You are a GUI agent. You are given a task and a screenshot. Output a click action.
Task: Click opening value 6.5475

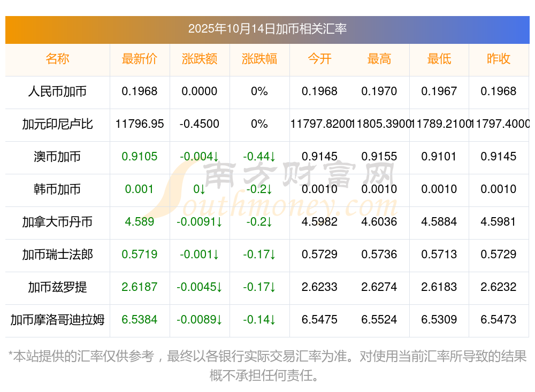319,320
